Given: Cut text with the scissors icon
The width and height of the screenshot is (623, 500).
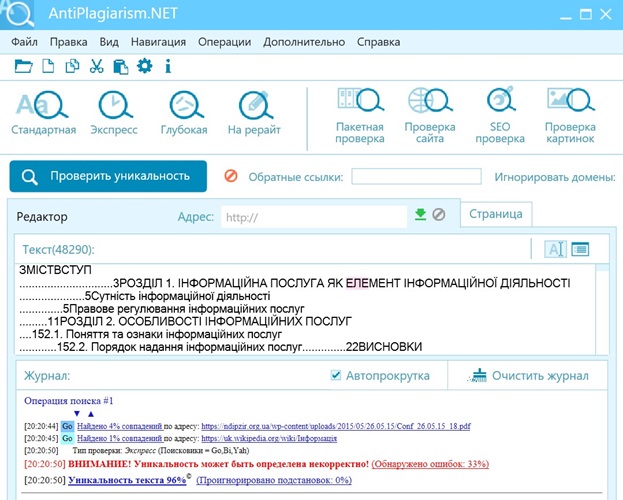Looking at the screenshot, I should tap(96, 66).
